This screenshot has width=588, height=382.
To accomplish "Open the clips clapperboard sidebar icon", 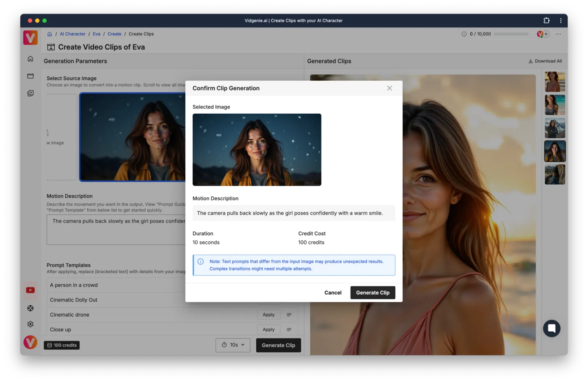I will pos(30,76).
